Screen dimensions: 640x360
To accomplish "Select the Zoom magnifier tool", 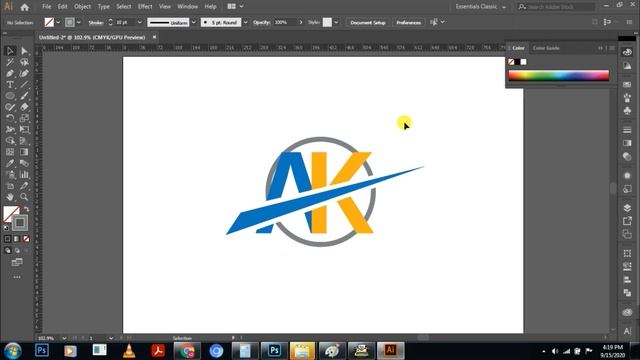I will [24, 197].
